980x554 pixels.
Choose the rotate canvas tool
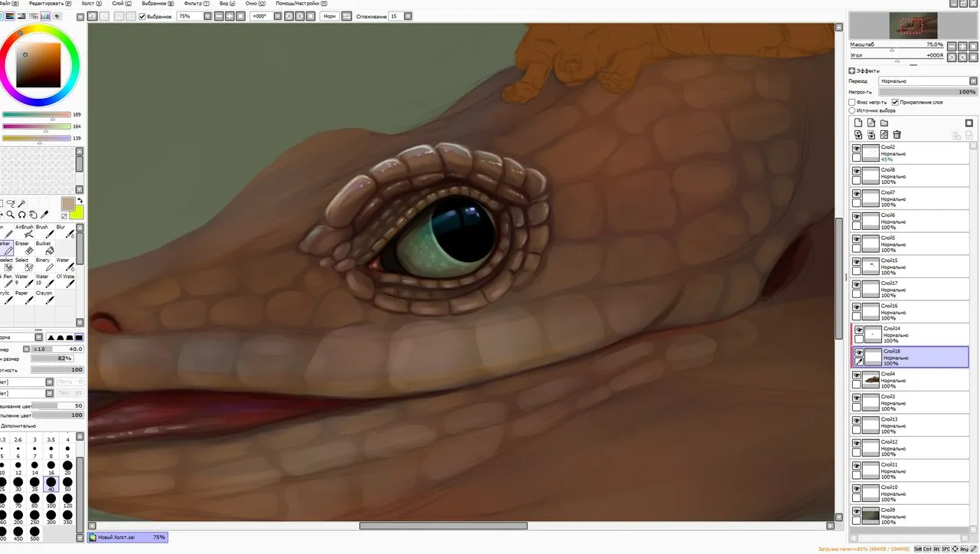point(22,215)
